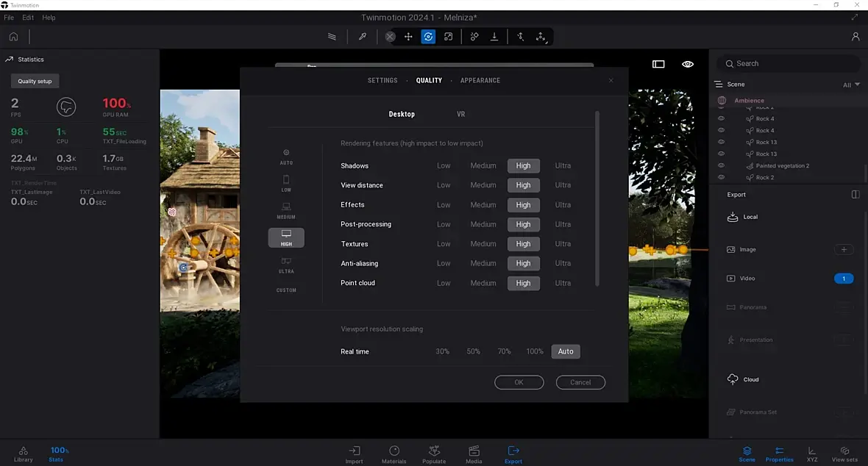Open the Edit menu
Viewport: 868px width, 466px height.
coord(28,18)
